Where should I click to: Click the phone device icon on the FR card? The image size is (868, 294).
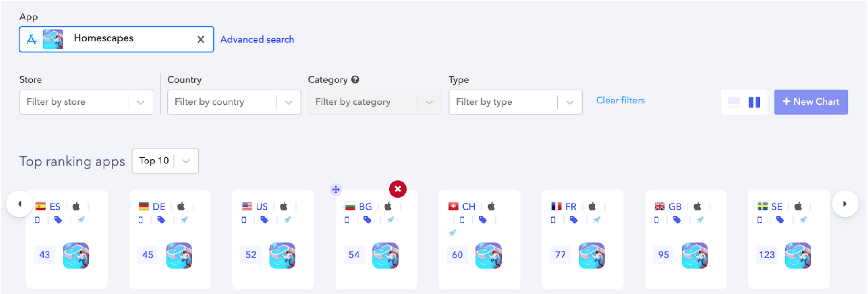pos(554,220)
